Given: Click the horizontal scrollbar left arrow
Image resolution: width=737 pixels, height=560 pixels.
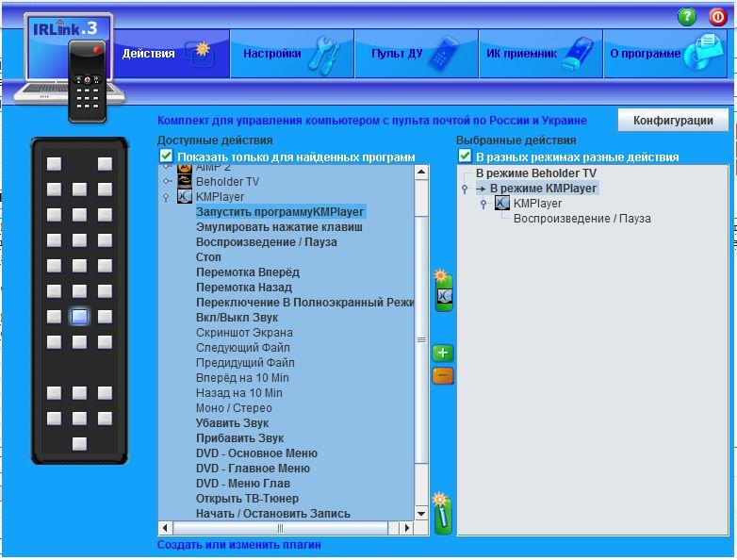Looking at the screenshot, I should click(165, 528).
